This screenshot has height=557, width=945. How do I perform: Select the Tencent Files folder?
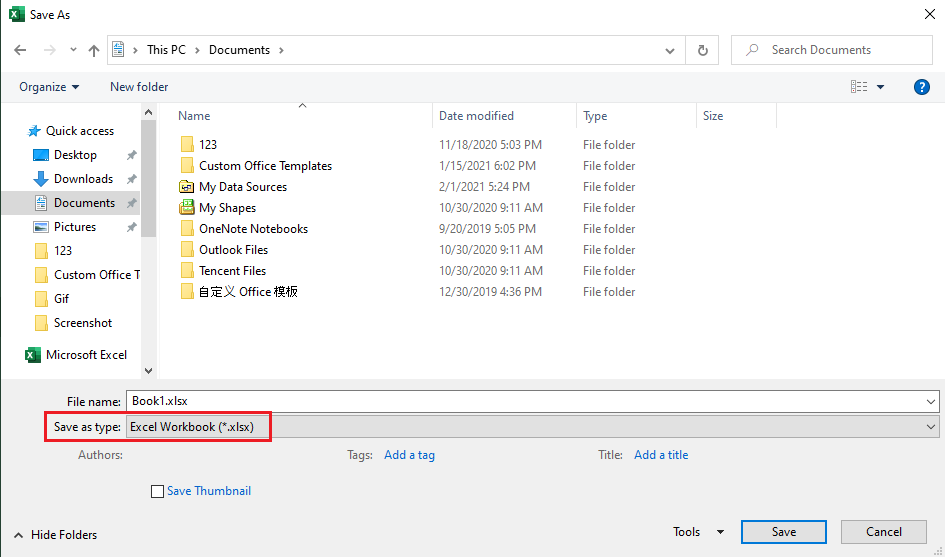point(223,271)
